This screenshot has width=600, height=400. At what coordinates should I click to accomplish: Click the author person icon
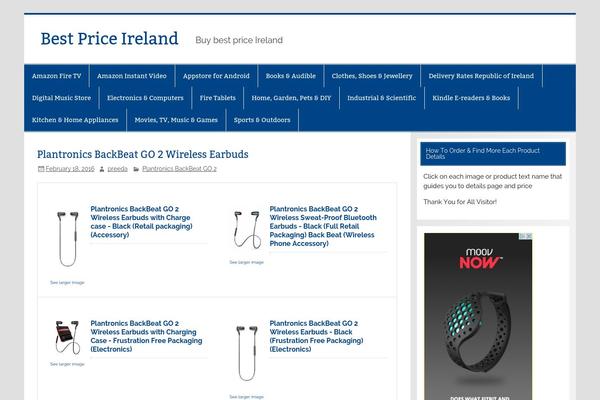click(102, 169)
